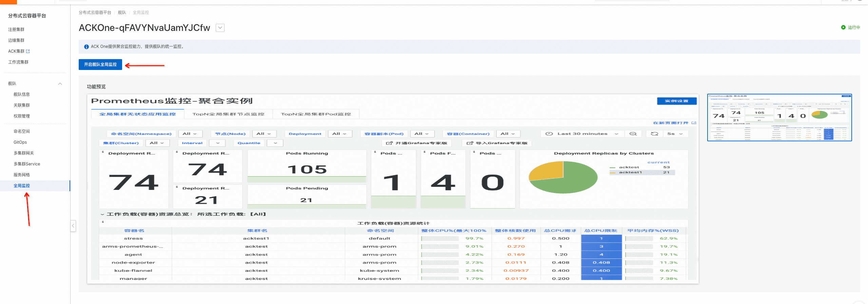Click the refresh dashboard icon
Image resolution: width=868 pixels, height=304 pixels.
click(655, 134)
